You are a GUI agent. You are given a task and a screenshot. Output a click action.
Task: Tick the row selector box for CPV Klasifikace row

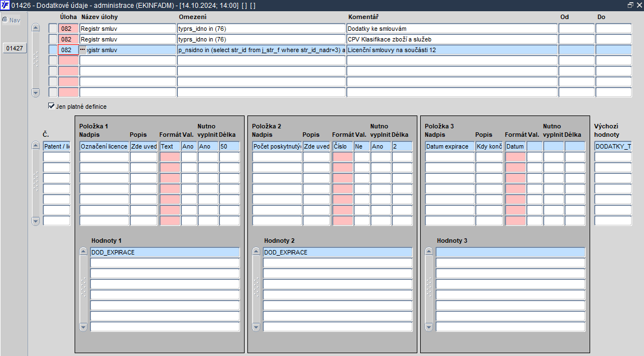click(x=53, y=39)
